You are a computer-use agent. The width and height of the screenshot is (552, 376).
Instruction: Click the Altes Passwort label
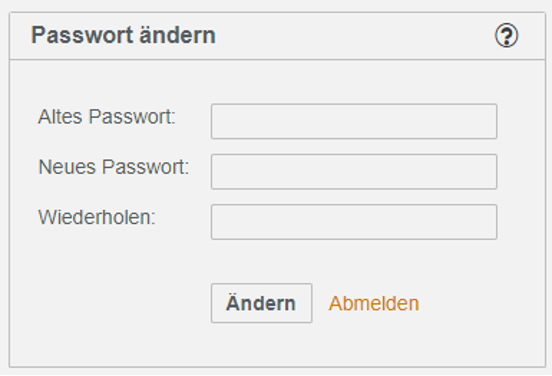[x=107, y=117]
